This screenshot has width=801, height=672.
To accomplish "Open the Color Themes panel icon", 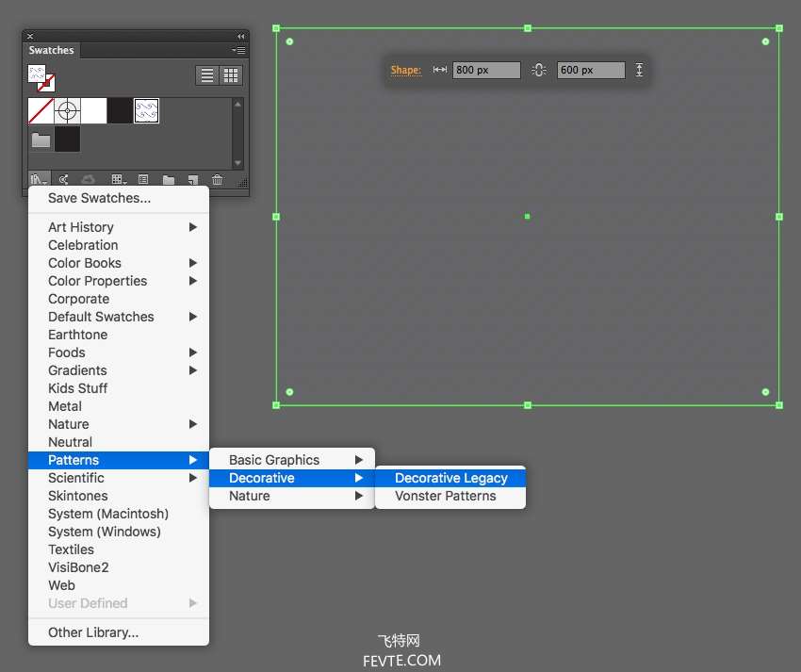I will coord(63,179).
